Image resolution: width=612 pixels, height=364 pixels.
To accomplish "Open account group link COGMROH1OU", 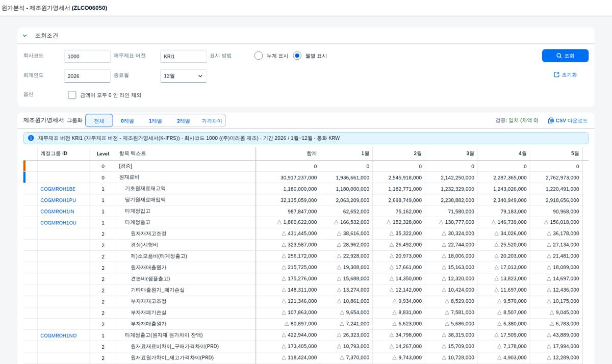I will click(58, 223).
